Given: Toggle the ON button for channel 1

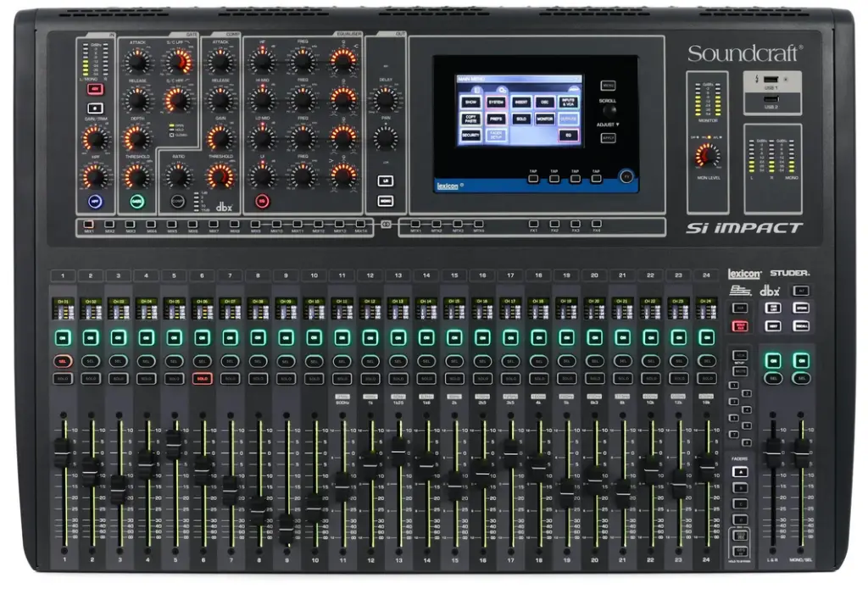Looking at the screenshot, I should pos(63,336).
